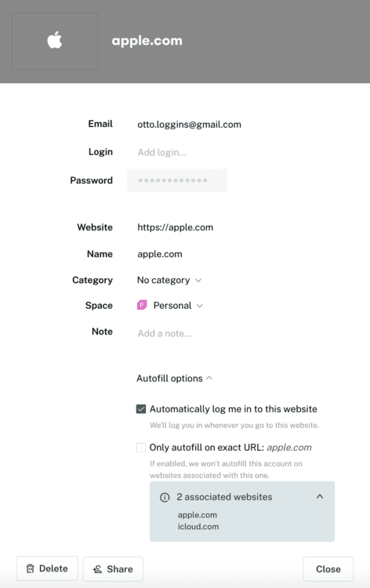This screenshot has height=588, width=370.
Task: Click the Name field apple.com
Action: coord(160,254)
